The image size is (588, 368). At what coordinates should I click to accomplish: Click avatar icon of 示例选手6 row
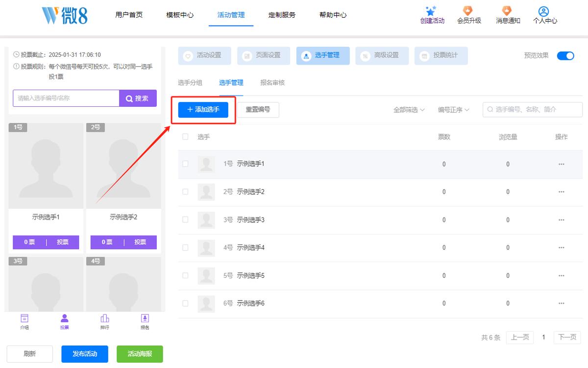click(x=206, y=303)
